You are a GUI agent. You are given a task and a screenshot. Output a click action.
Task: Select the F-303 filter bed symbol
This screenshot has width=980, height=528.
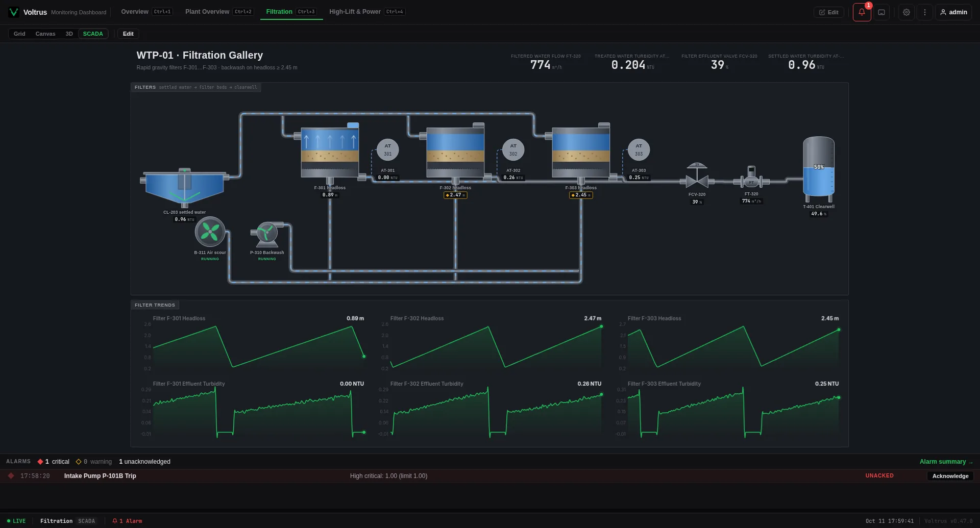tap(581, 153)
